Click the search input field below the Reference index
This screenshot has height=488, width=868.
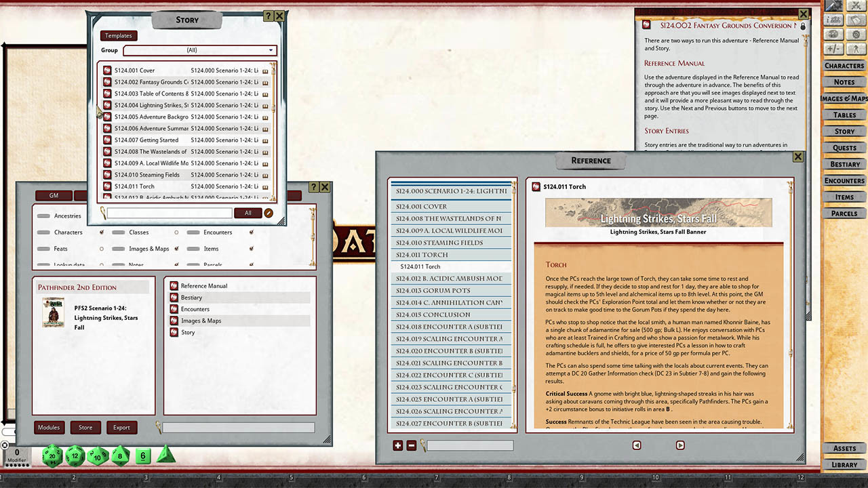coord(471,445)
